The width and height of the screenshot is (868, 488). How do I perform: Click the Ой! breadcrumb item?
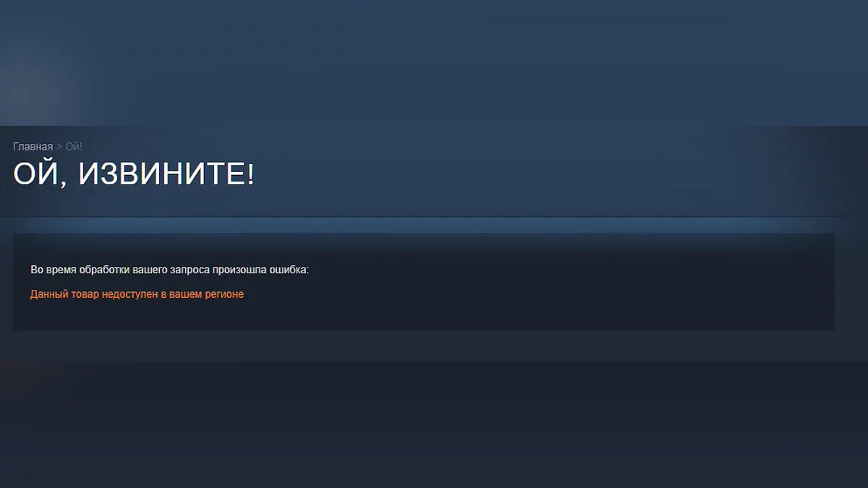[x=74, y=147]
